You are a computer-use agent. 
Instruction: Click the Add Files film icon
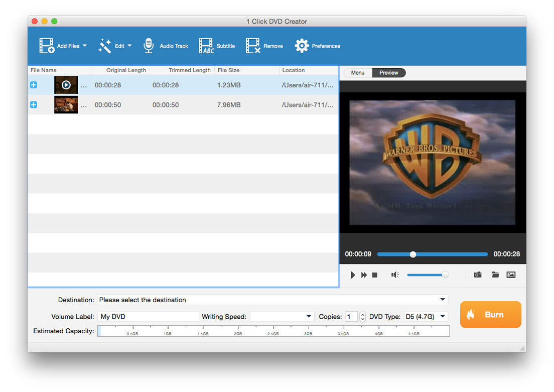click(47, 46)
